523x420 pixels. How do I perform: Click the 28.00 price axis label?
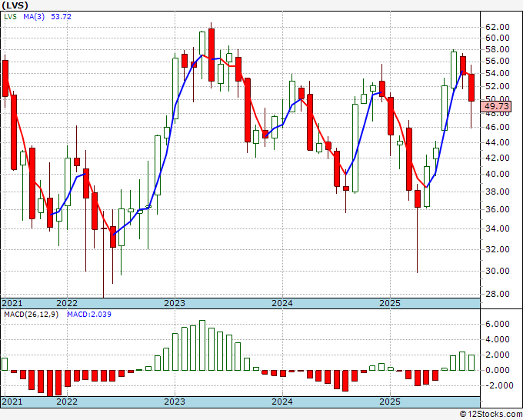click(498, 295)
